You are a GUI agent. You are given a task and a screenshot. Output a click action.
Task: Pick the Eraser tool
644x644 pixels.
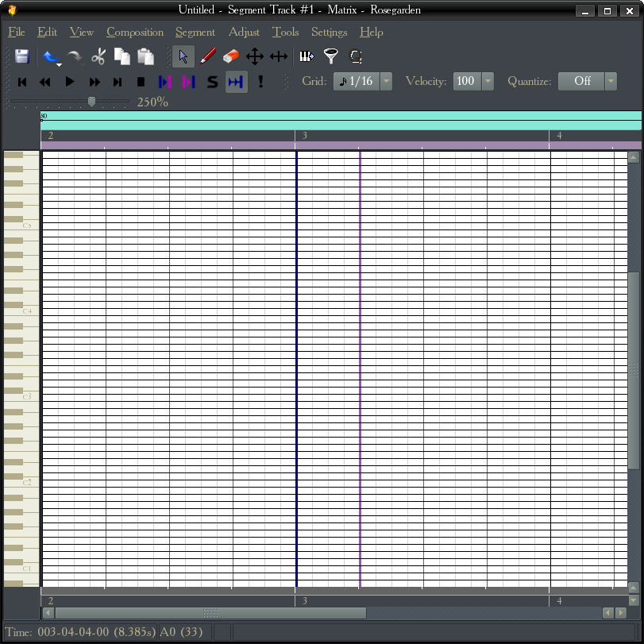tap(231, 56)
